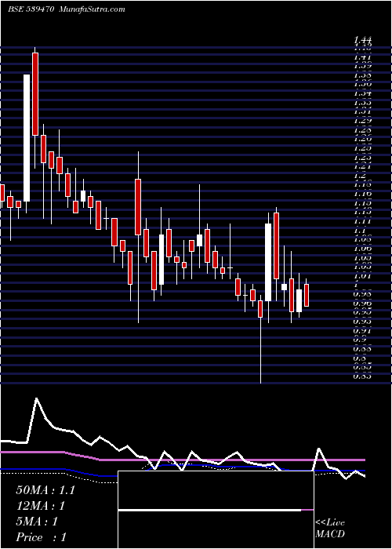Click the Price : 1 readout

(41, 537)
